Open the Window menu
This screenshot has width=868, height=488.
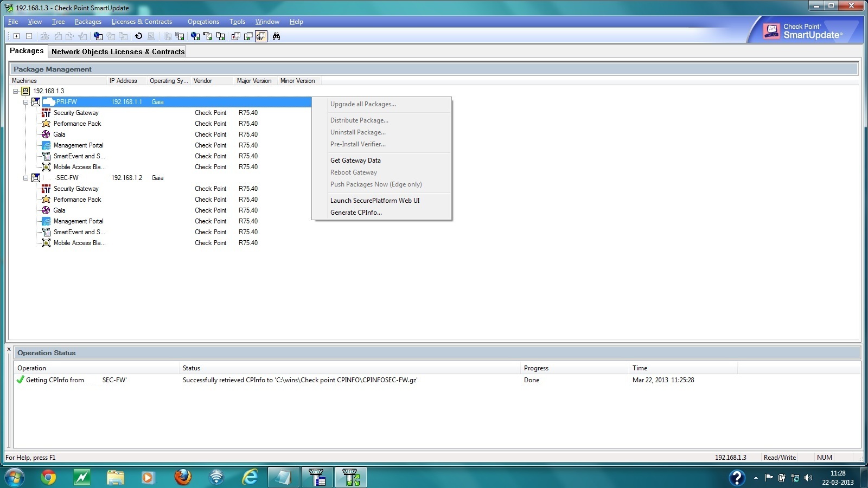tap(267, 22)
